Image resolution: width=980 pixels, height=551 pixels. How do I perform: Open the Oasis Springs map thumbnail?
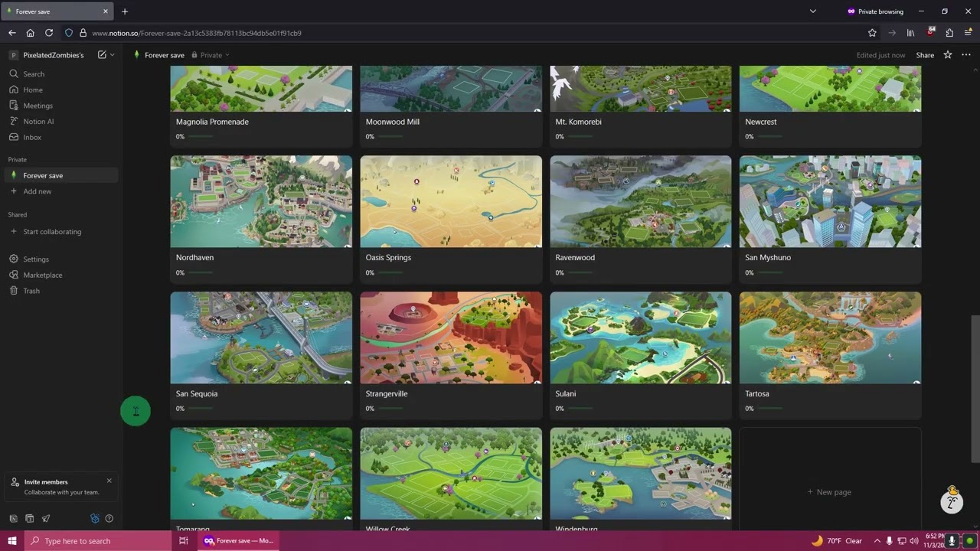(x=451, y=201)
